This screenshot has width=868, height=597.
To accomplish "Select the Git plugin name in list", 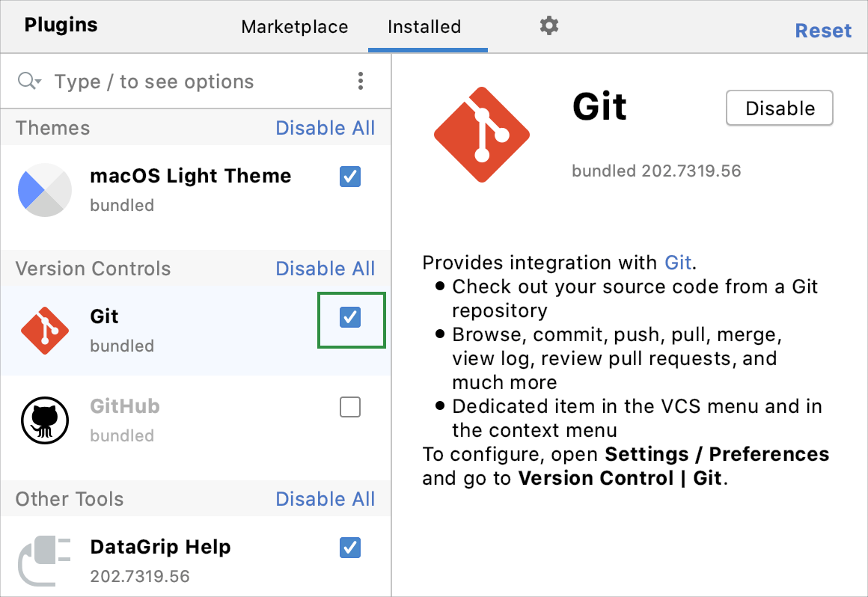I will [104, 316].
